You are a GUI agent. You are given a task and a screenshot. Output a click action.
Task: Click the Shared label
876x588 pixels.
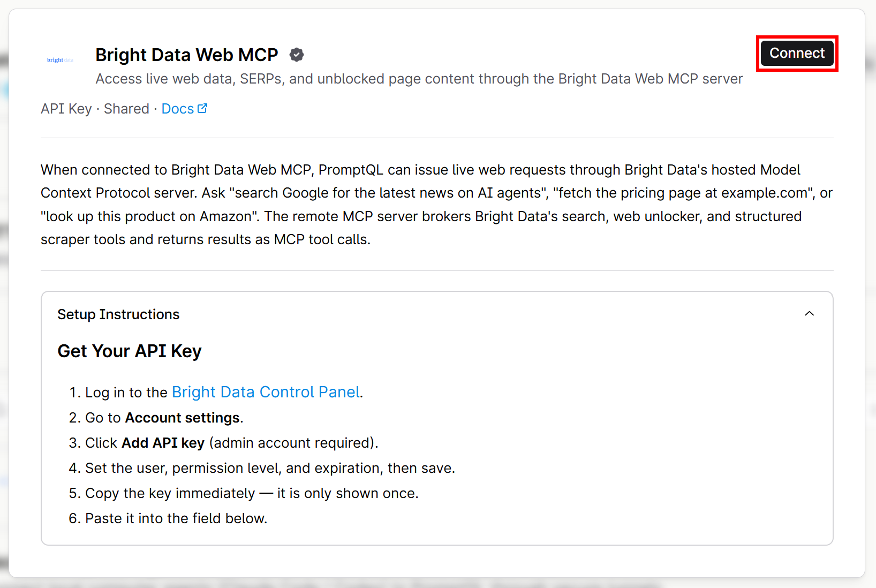click(x=126, y=109)
